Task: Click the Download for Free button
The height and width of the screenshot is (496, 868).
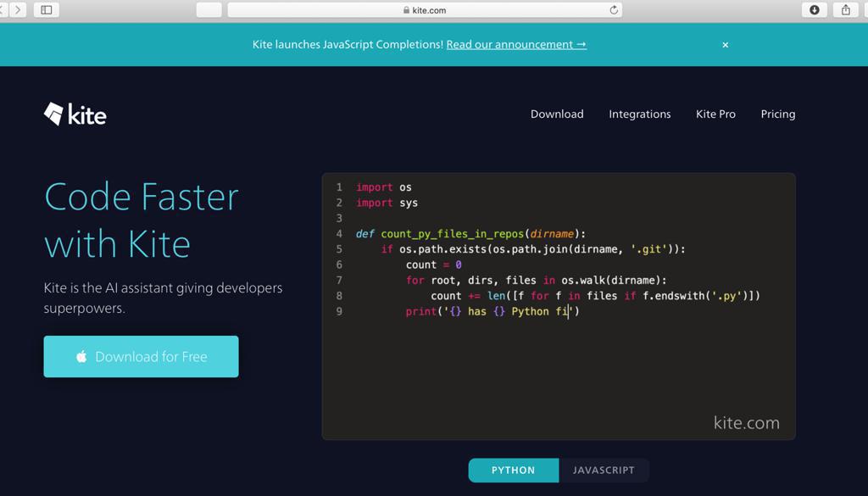Action: 142,356
